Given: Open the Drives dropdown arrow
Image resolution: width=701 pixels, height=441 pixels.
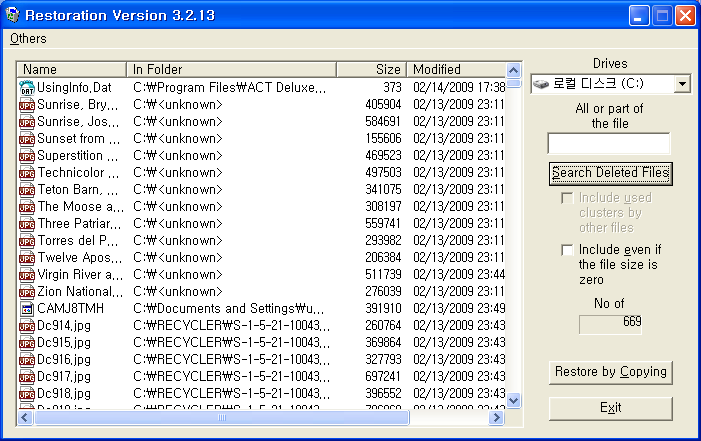Looking at the screenshot, I should [x=682, y=84].
